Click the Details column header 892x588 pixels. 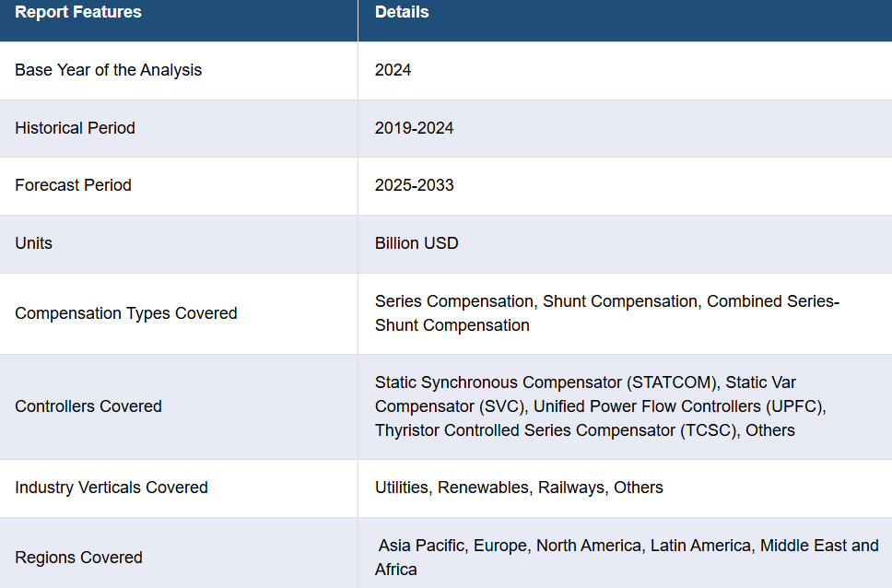tap(402, 12)
